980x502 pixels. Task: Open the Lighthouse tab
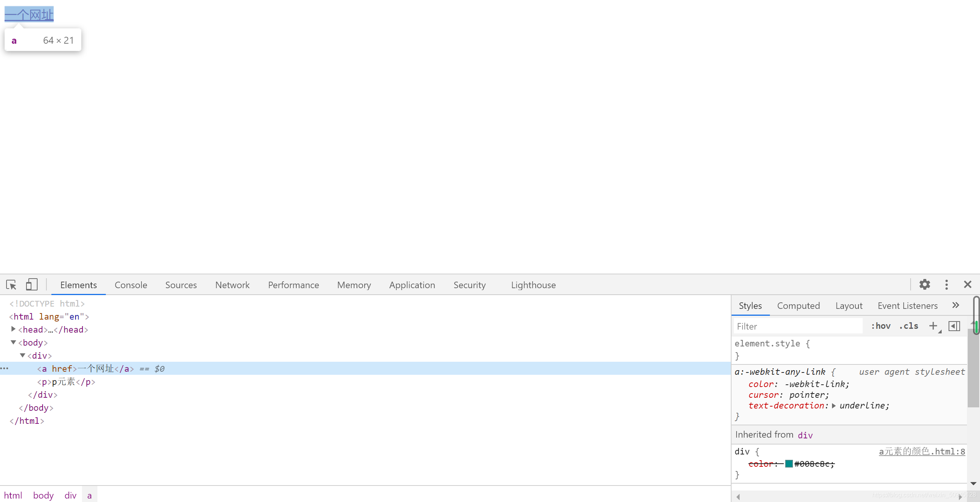[533, 285]
